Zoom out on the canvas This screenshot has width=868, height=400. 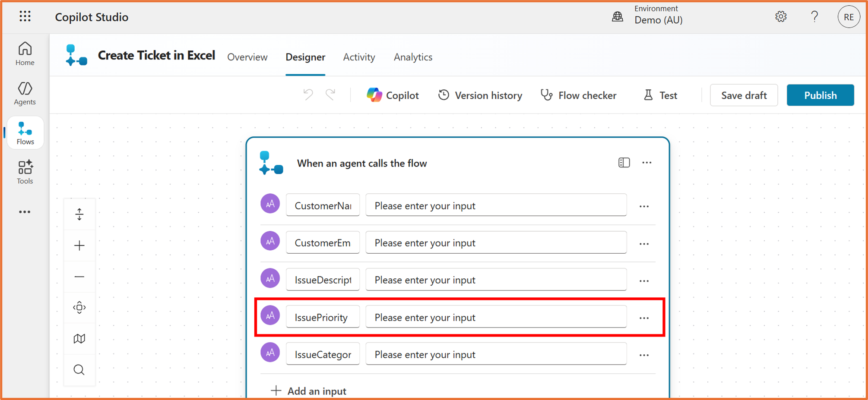coord(79,277)
